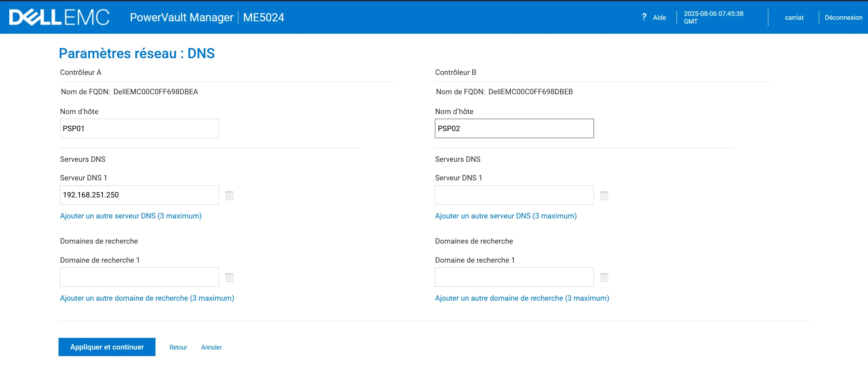868x379 pixels.
Task: Click trash icon for Controller B DNS server 1
Action: point(604,195)
